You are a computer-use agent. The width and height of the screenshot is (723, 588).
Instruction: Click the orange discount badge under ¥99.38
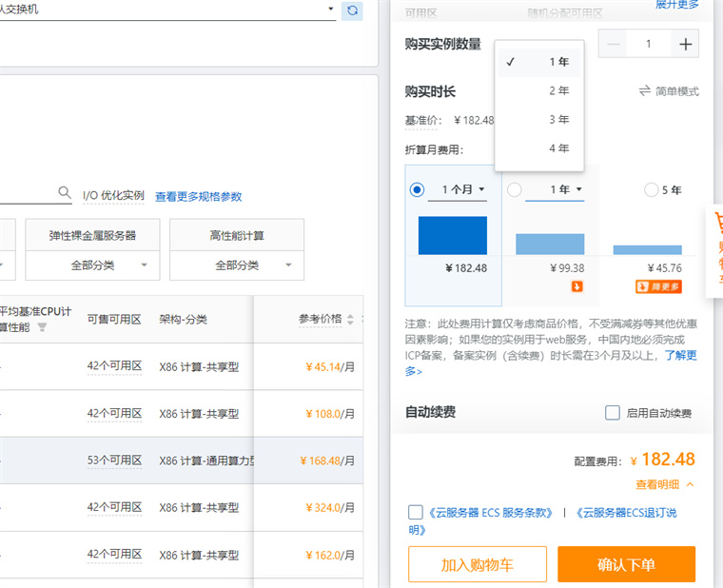(576, 285)
